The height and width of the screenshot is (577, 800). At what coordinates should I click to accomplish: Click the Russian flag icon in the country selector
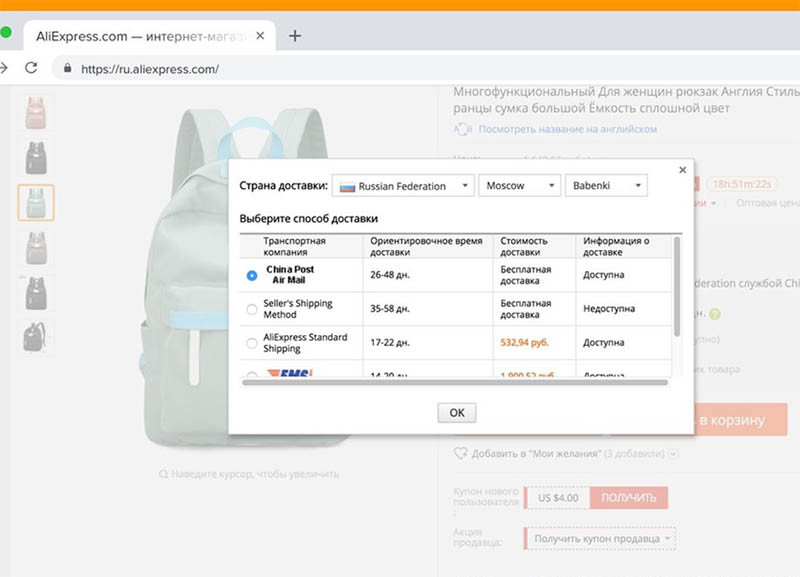click(347, 186)
